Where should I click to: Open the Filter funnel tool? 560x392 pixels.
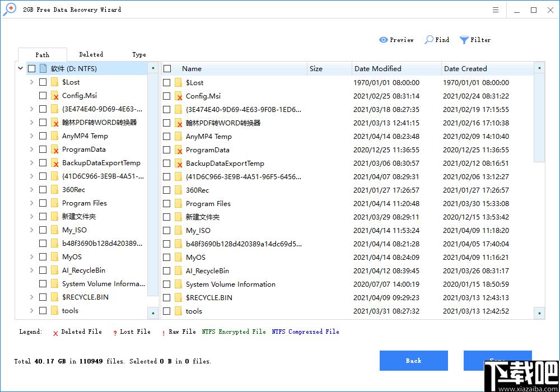(x=464, y=40)
